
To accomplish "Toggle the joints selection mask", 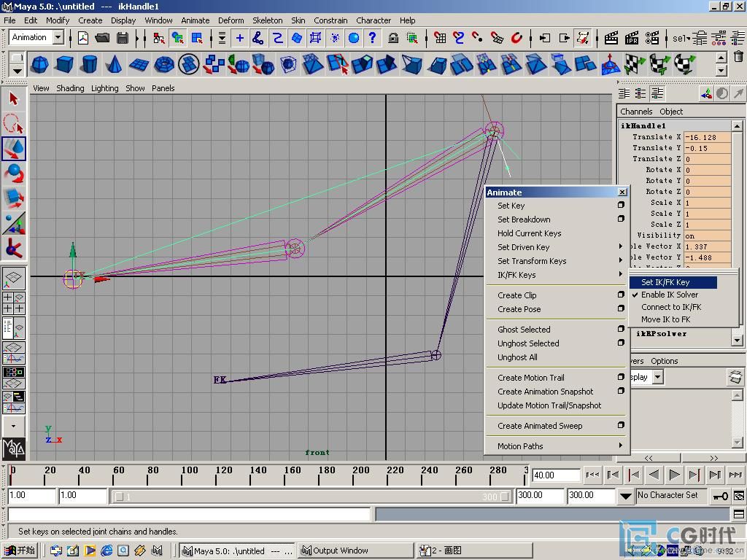I will tap(258, 38).
